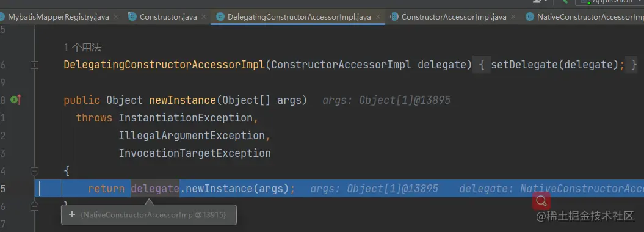Viewport: 644px width, 232px height.
Task: Click the NativeConstructorAccessorImpl class file icon
Action: point(530,17)
